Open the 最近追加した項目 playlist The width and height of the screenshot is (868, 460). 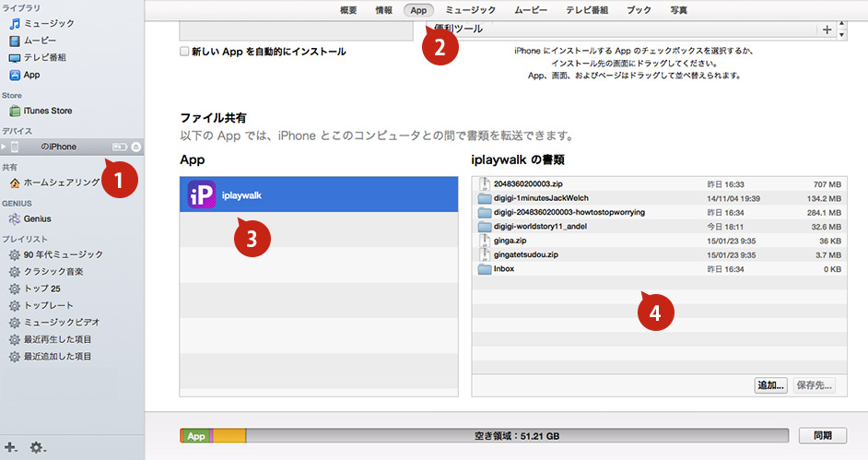[51, 357]
